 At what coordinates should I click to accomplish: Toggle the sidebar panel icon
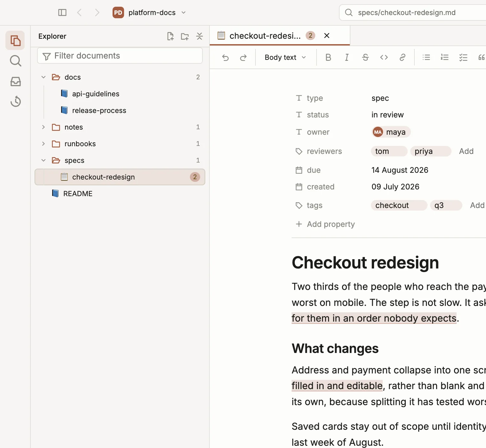tap(62, 12)
